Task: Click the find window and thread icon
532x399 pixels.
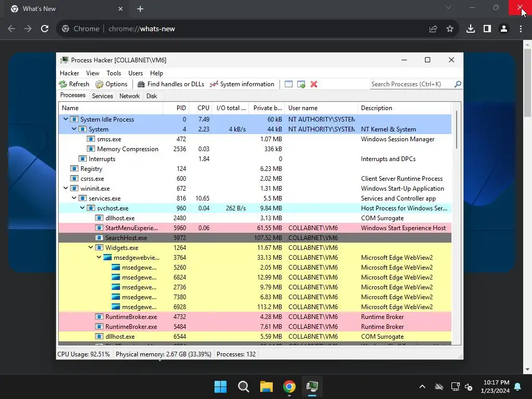Action: 301,84
